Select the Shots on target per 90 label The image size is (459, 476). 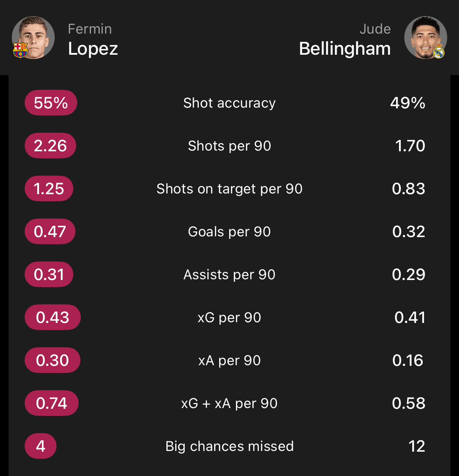coord(229,189)
